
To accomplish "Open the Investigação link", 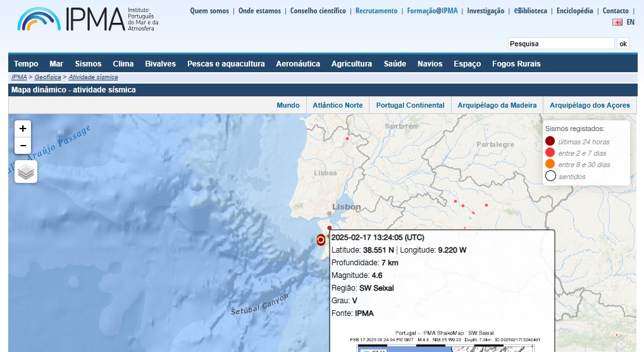I will click(x=485, y=11).
